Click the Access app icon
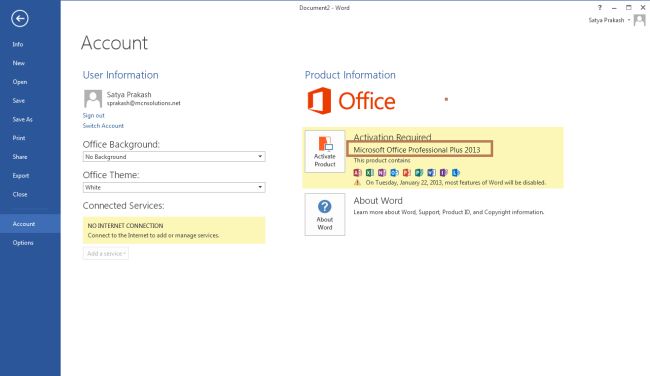This screenshot has width=650, height=376. pos(357,172)
